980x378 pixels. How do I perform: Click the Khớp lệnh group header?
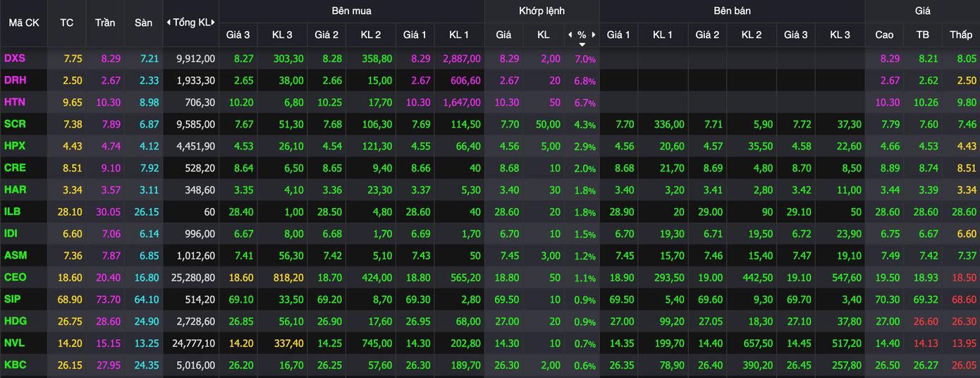(541, 11)
